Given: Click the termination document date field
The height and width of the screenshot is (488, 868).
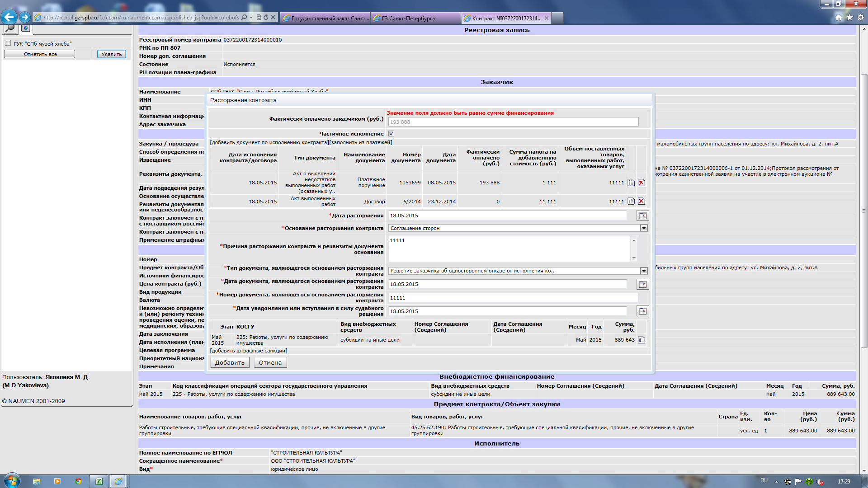Looking at the screenshot, I should pos(507,284).
